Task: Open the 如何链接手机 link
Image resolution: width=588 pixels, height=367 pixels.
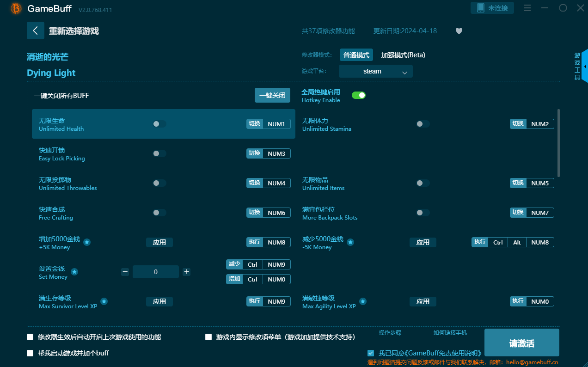Action: pos(450,333)
